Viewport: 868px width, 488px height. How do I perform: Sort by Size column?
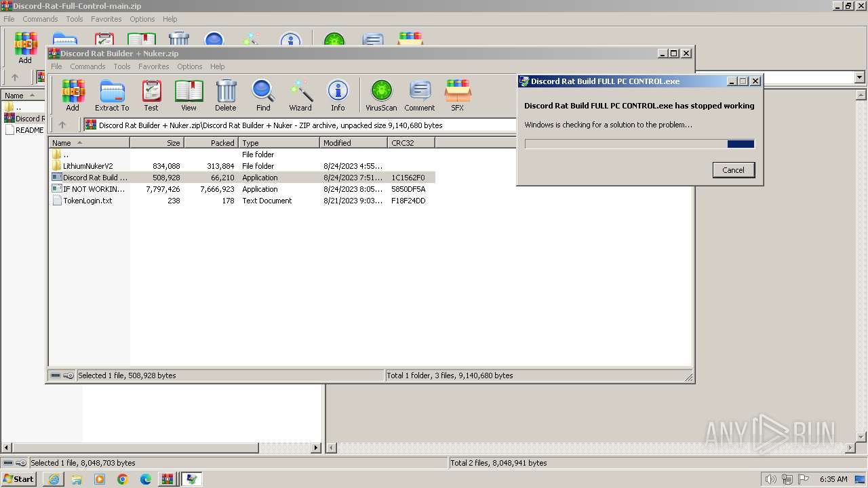(x=157, y=143)
